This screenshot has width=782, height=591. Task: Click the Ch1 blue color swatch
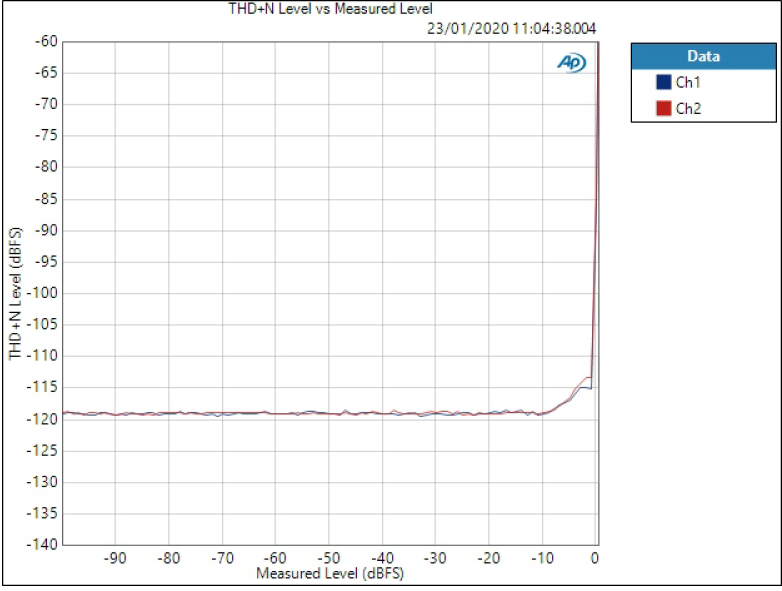[663, 82]
